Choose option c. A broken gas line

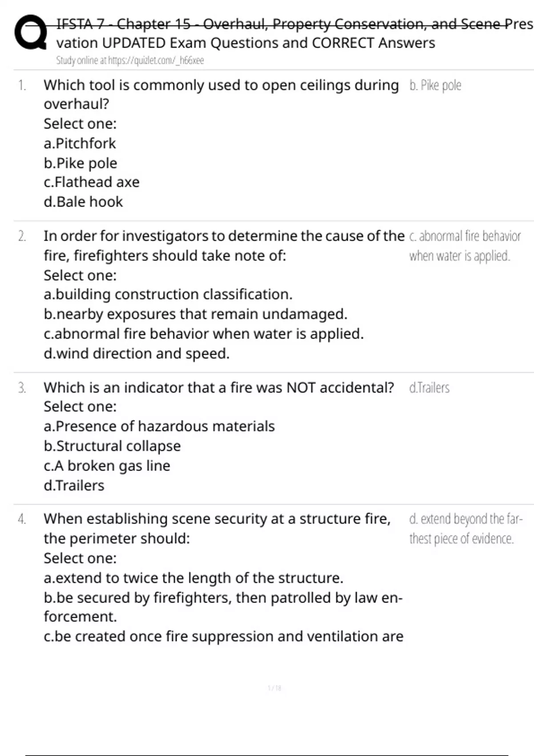coord(107,466)
